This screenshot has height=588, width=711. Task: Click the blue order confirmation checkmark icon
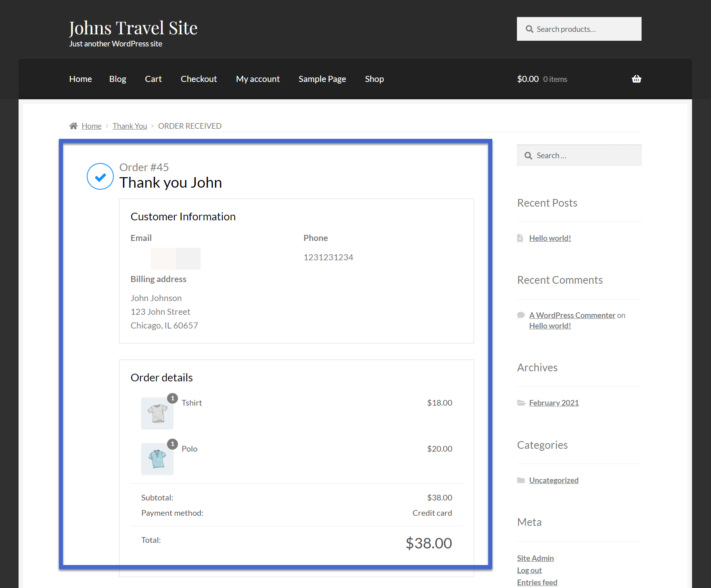point(100,176)
